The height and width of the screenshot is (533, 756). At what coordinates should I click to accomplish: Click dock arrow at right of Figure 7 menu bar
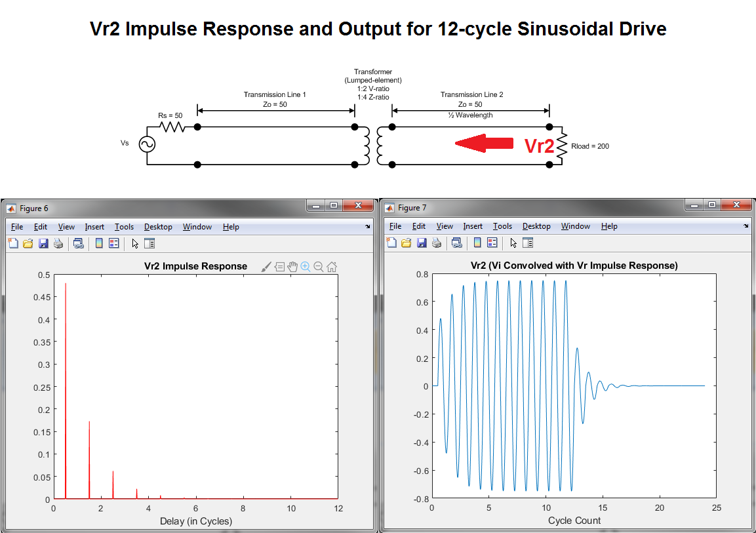pyautogui.click(x=746, y=226)
